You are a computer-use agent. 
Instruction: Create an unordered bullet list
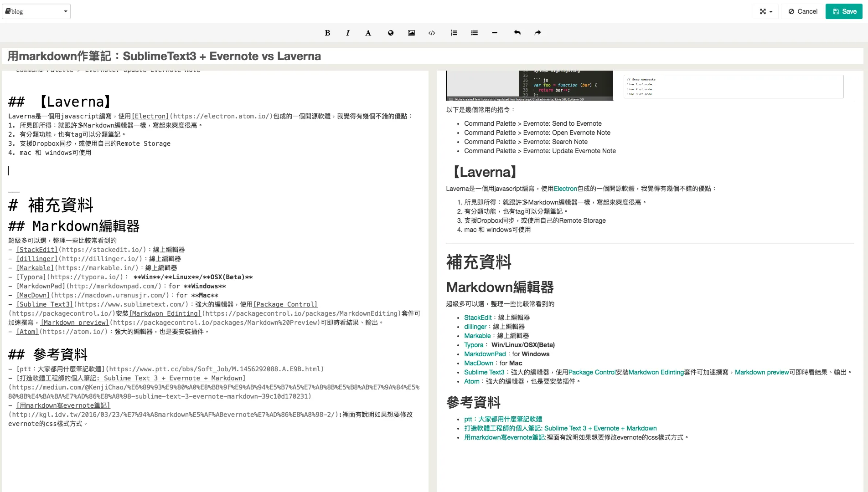tap(474, 32)
